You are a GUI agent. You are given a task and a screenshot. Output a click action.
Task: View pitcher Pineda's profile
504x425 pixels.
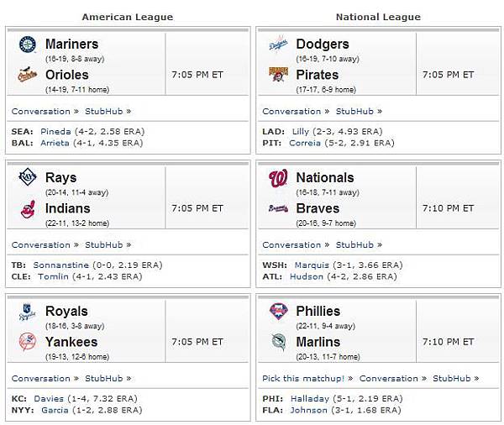click(x=55, y=132)
